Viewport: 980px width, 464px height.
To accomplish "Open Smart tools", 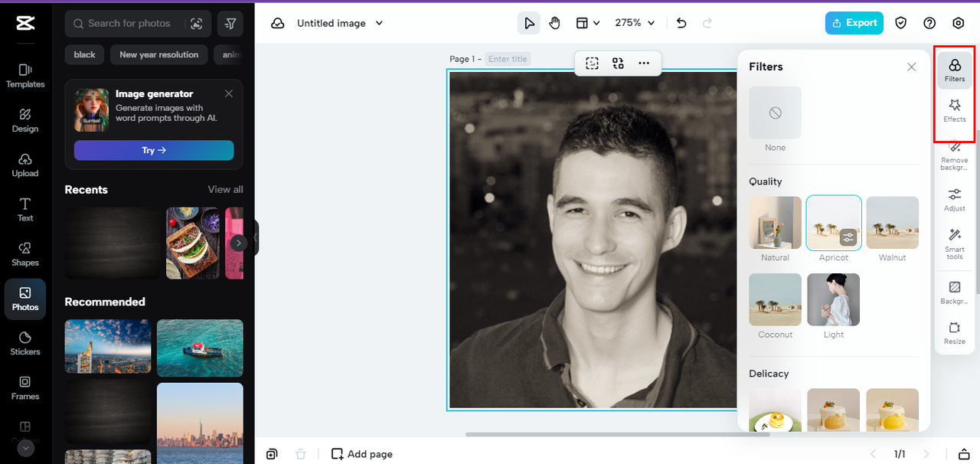I will coord(955,243).
